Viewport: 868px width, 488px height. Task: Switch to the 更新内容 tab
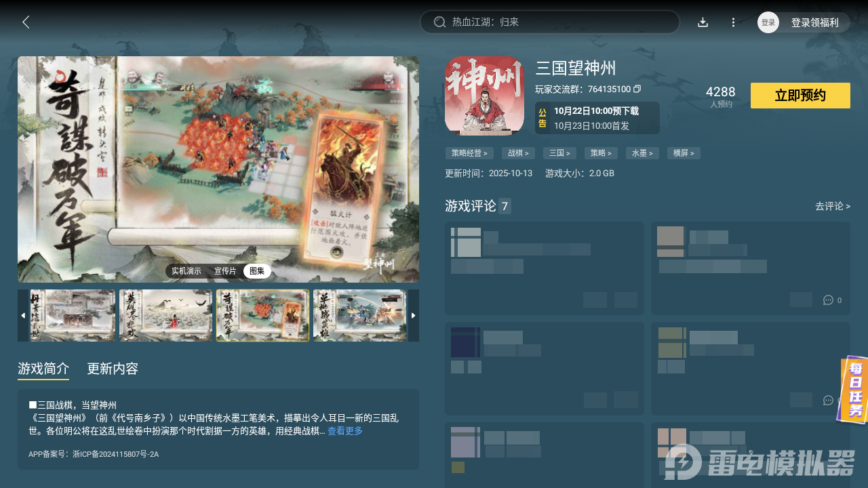[112, 369]
